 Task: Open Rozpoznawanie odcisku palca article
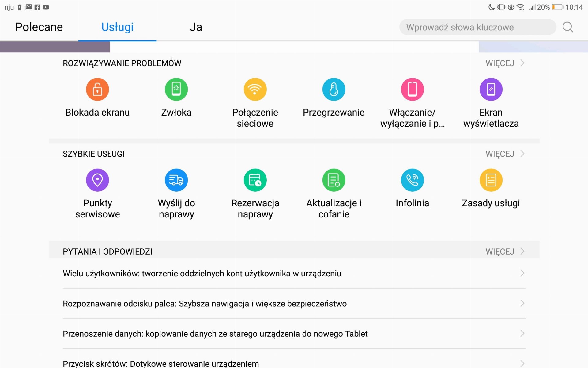pos(294,304)
